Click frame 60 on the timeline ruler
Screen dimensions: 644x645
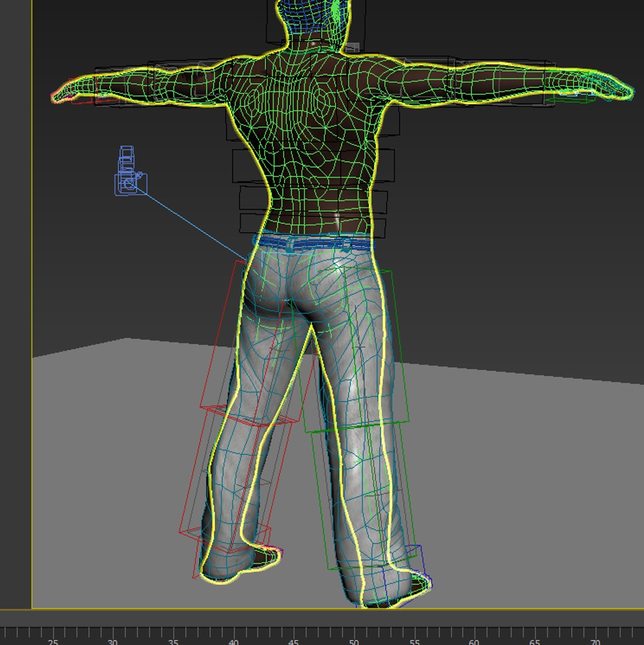(474, 641)
